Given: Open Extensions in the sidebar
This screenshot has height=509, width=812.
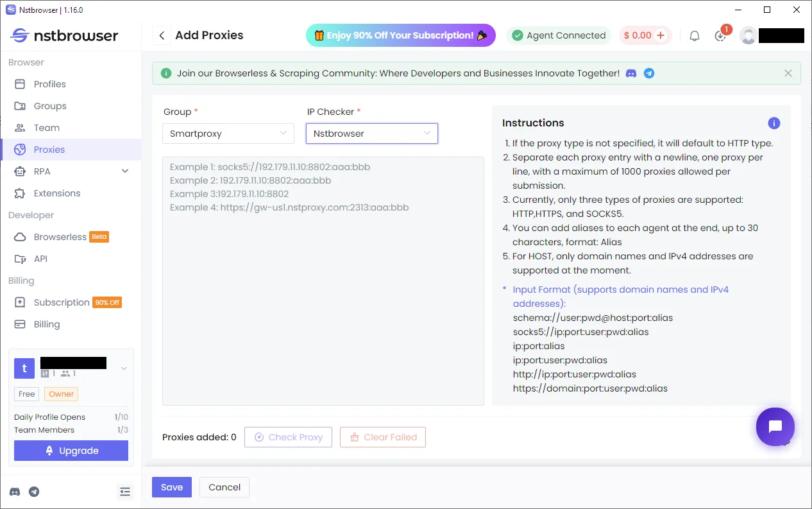Looking at the screenshot, I should pos(71,193).
